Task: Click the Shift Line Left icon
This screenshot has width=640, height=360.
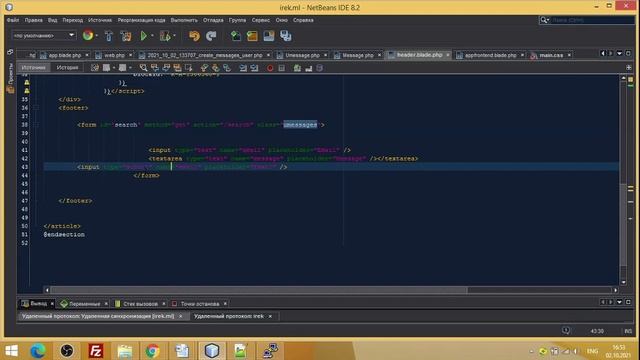Action: point(243,68)
